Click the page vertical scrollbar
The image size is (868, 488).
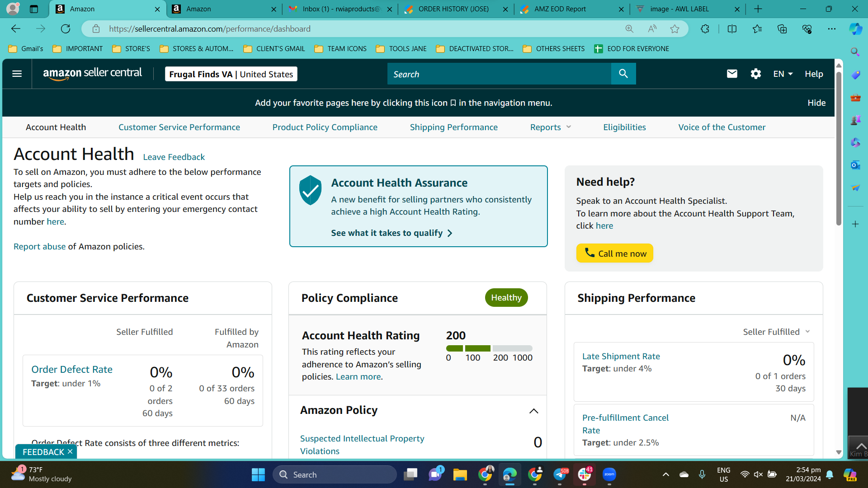pos(839,149)
